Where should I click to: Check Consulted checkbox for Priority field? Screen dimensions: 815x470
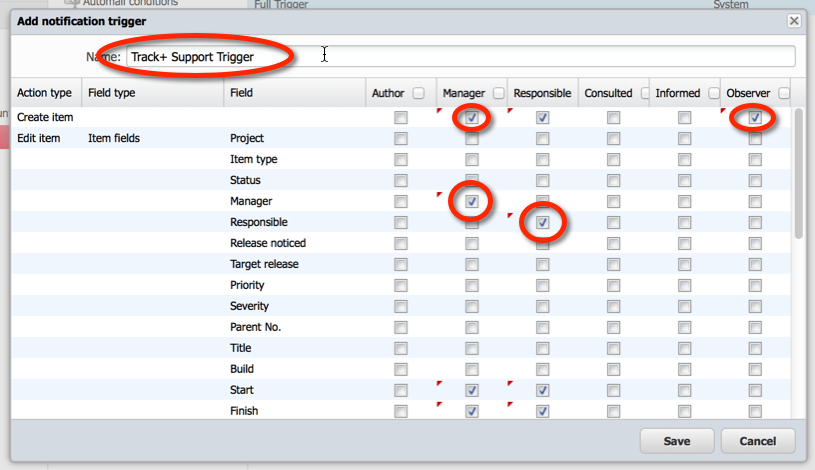click(613, 286)
